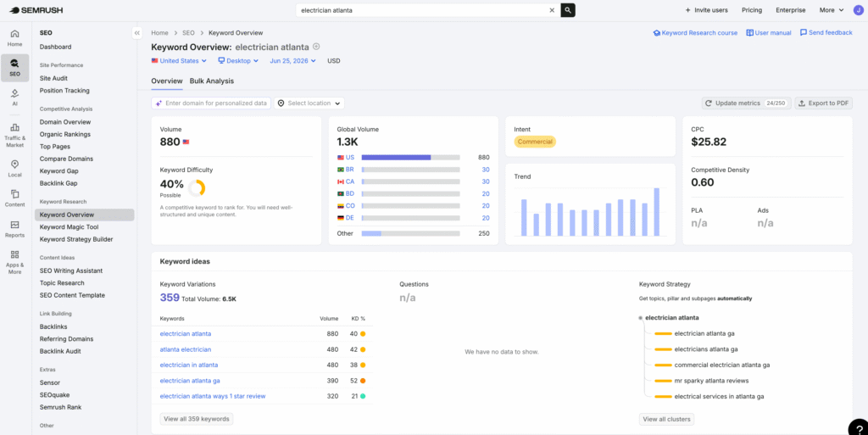Clear the search box with X
Screen dimensions: 868x435
[552, 10]
